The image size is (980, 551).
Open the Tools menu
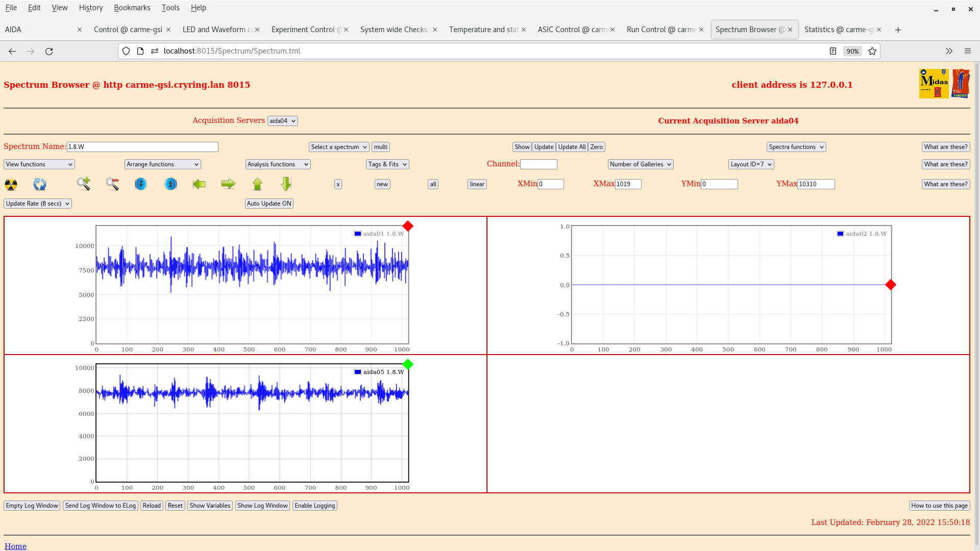pos(170,8)
